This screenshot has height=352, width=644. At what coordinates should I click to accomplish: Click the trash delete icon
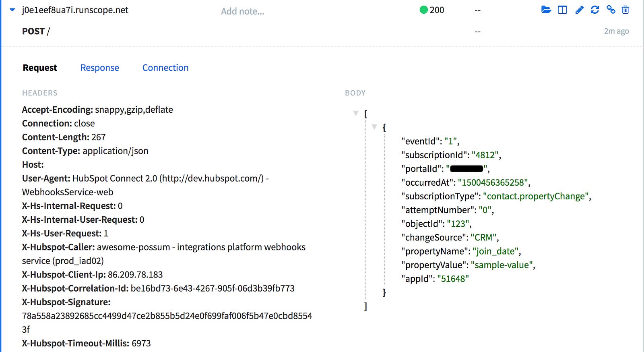coord(625,10)
